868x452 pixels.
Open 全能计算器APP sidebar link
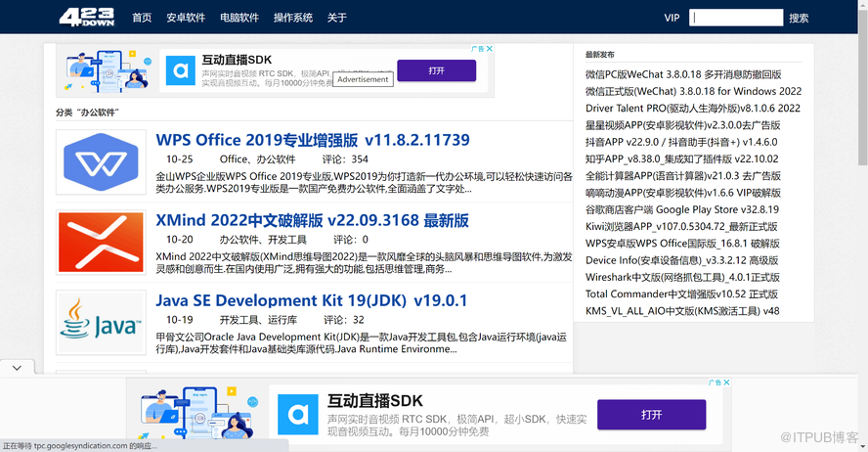click(x=683, y=176)
